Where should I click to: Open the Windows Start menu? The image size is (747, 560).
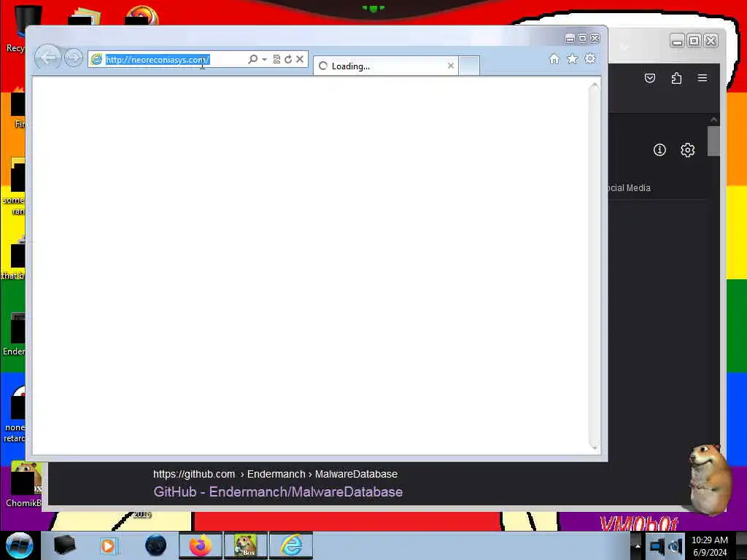(x=19, y=545)
